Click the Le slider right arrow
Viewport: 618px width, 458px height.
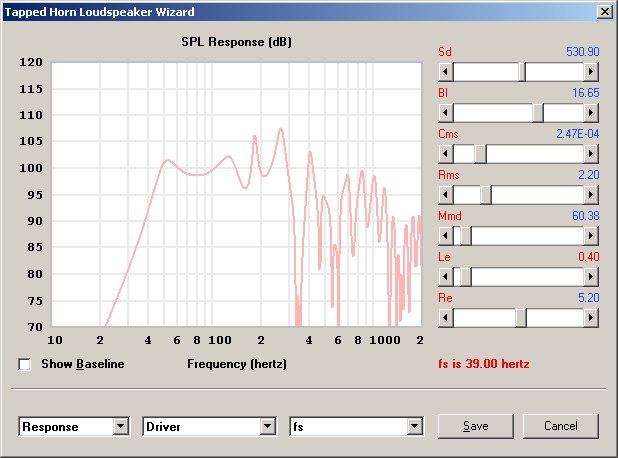click(590, 277)
